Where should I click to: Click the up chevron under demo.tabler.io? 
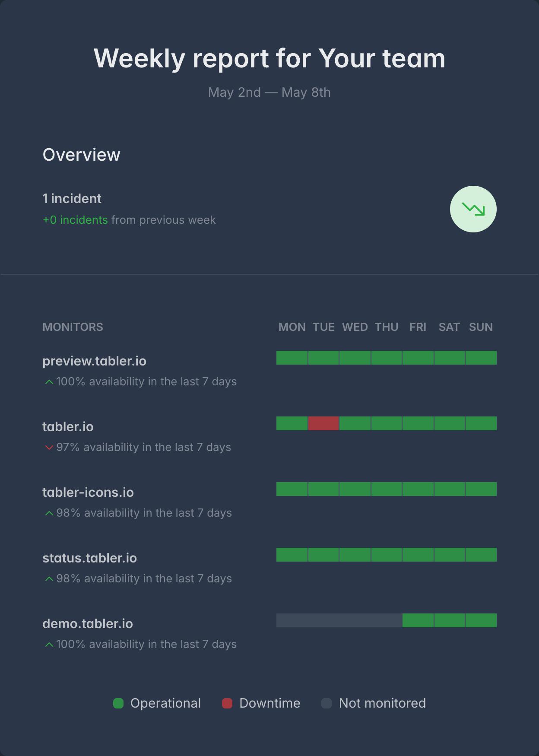49,645
